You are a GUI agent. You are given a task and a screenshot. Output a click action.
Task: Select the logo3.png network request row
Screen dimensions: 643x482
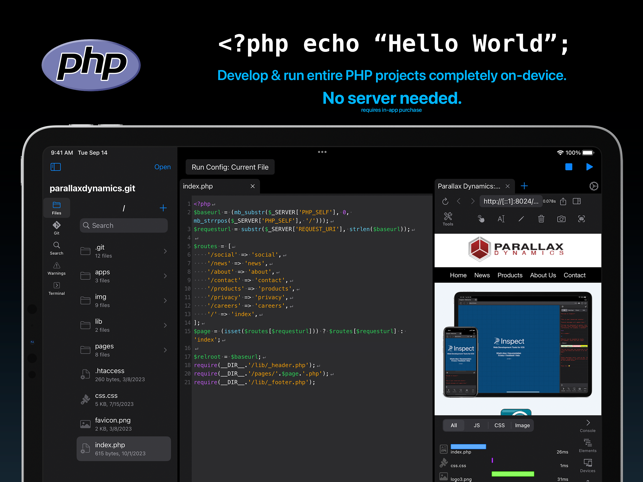[505, 476]
